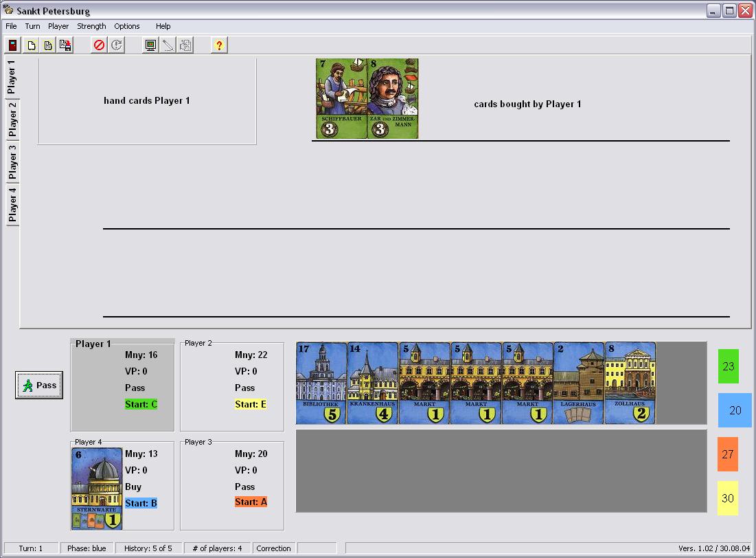Click the 'hand cards Player 1' area
Viewport: 756px width, 558px height.
[147, 101]
